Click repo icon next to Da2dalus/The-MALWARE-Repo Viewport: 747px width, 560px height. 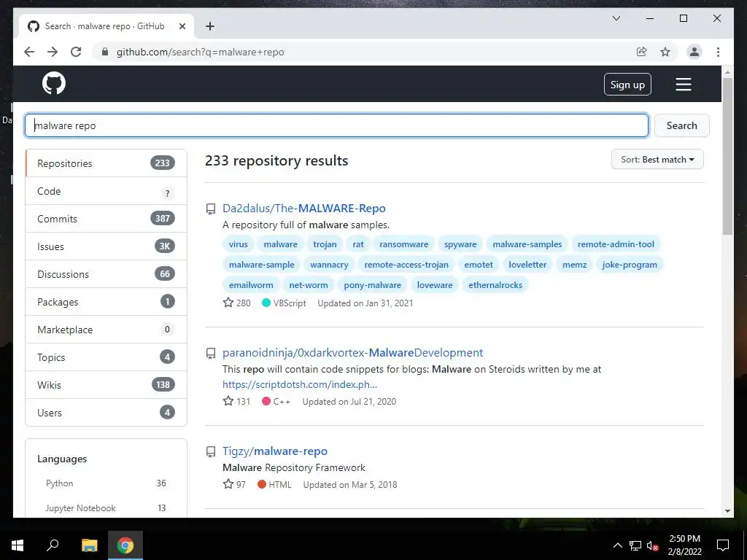pyautogui.click(x=211, y=209)
